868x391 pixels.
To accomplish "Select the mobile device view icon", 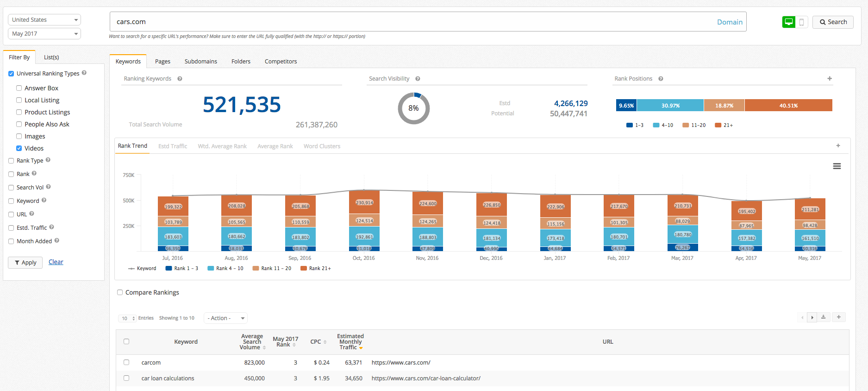I will (801, 22).
